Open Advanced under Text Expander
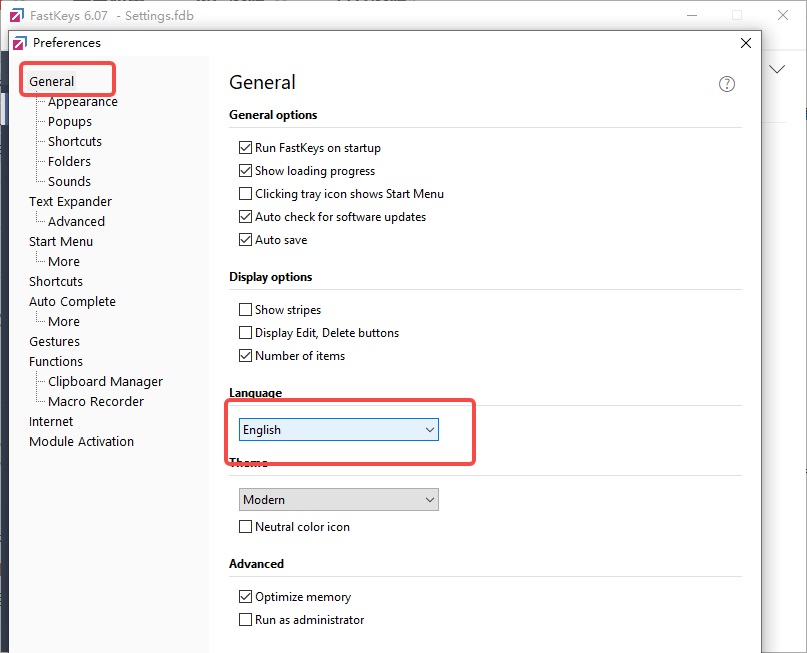807x653 pixels. point(76,222)
